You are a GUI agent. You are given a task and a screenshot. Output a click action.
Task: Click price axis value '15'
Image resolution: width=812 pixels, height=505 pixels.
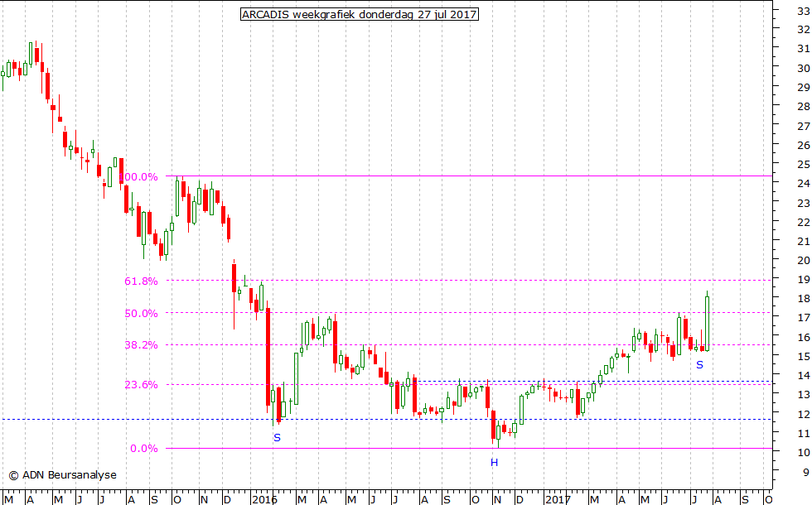click(803, 357)
